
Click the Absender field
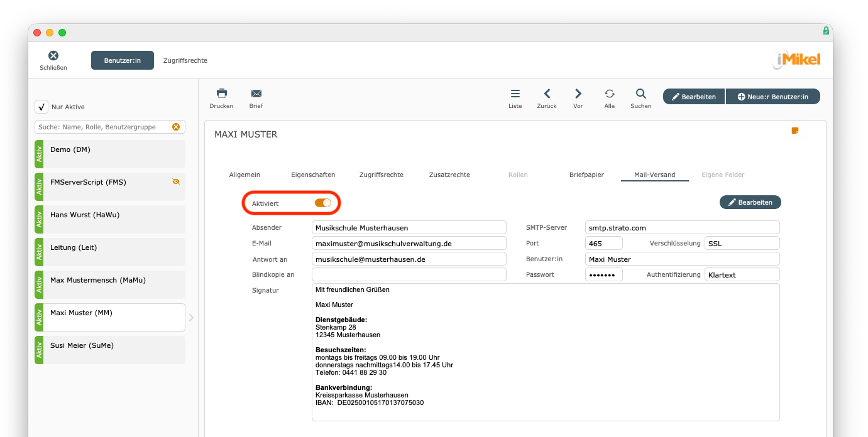coord(409,227)
